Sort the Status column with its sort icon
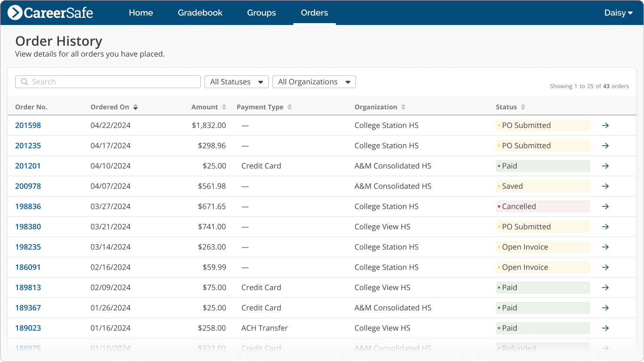Viewport: 644px width, 362px height. coord(523,107)
